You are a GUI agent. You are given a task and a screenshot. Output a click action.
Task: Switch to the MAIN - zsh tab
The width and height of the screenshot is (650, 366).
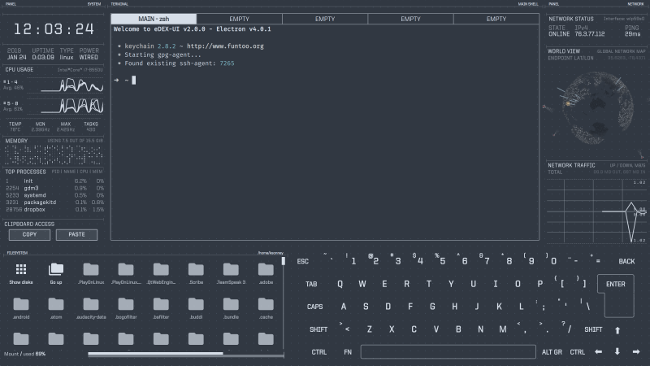click(154, 19)
